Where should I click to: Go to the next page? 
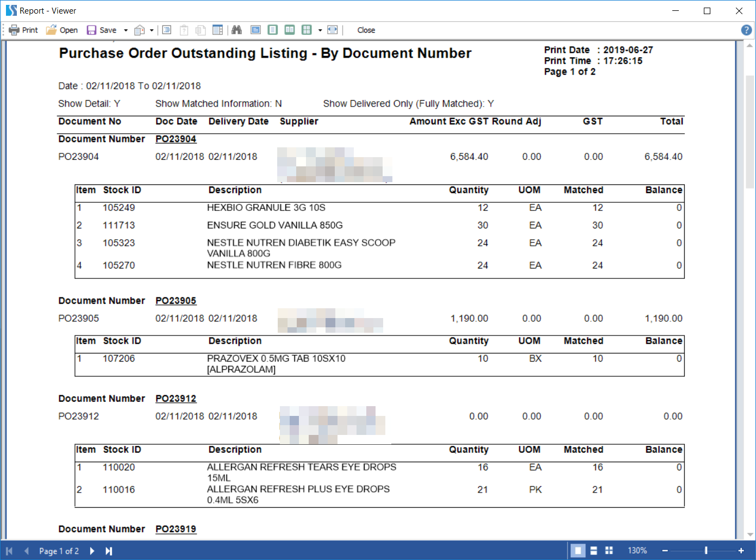[92, 551]
